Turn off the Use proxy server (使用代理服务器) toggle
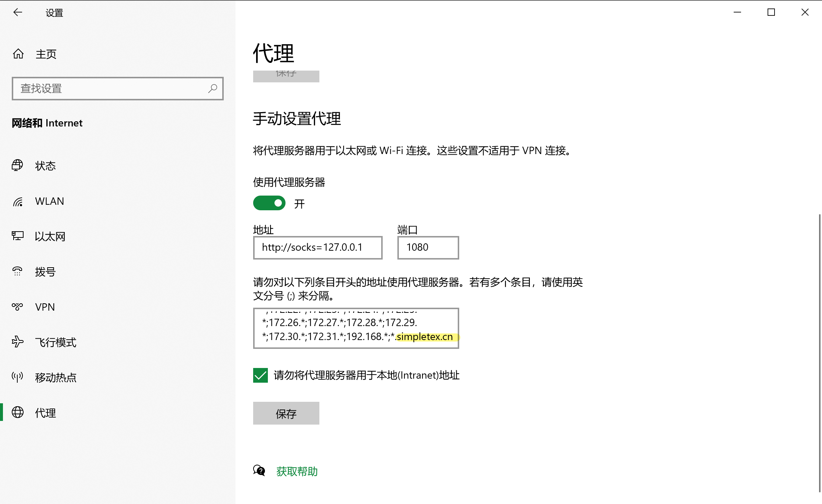The image size is (822, 504). 269,203
